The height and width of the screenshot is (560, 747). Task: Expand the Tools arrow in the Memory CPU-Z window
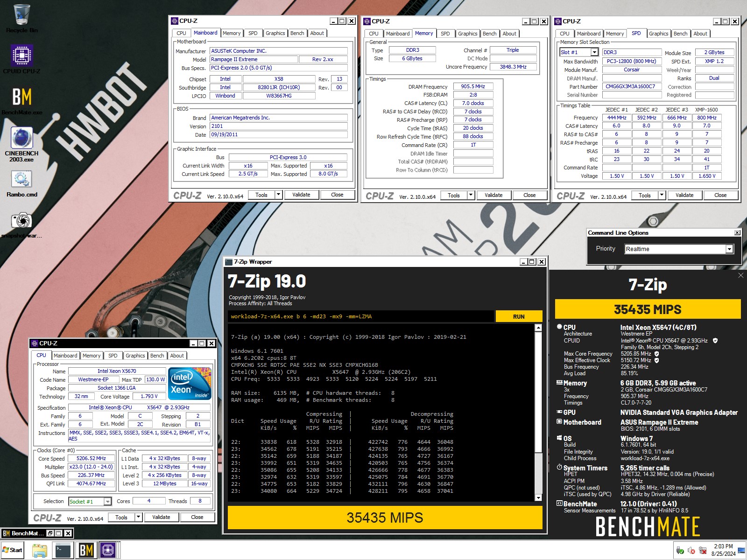pyautogui.click(x=471, y=195)
